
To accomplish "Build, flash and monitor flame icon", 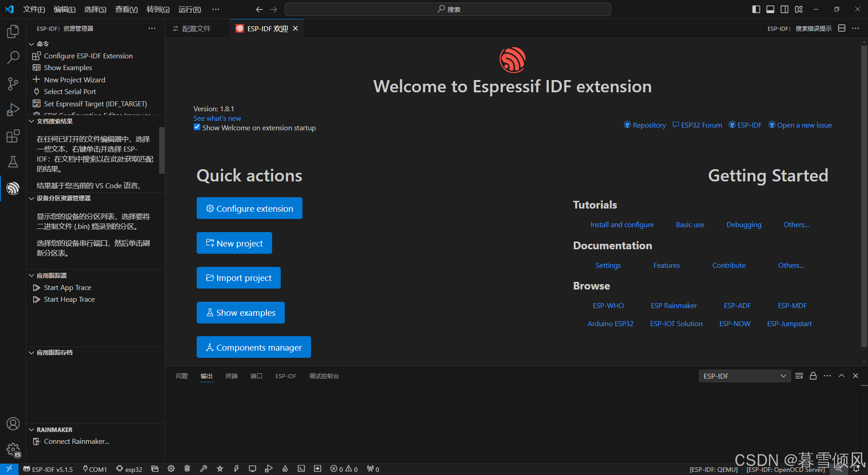I will (x=285, y=469).
